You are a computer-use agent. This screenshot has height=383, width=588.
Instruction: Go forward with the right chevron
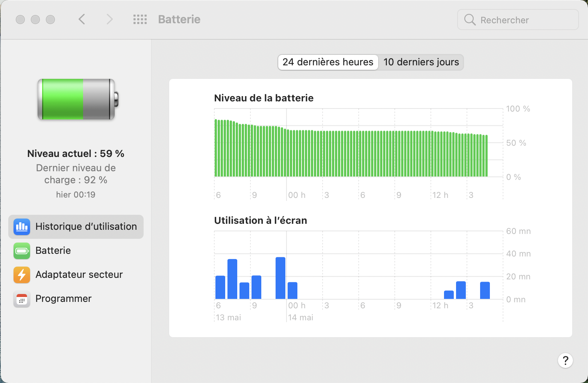pos(109,20)
